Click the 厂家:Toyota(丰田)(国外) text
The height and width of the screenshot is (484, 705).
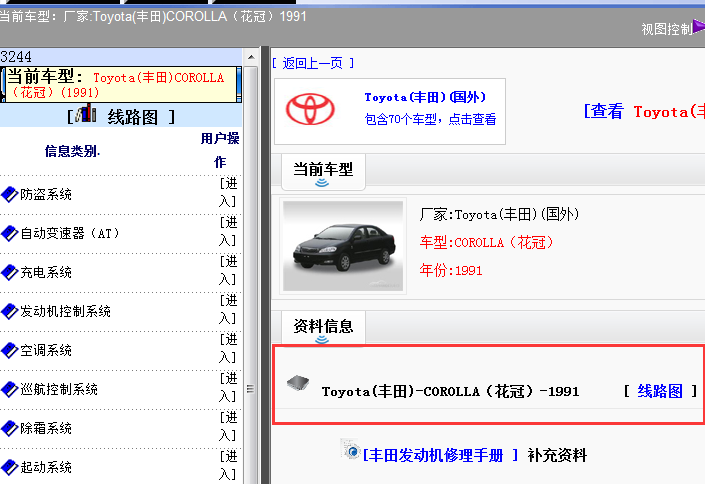499,214
